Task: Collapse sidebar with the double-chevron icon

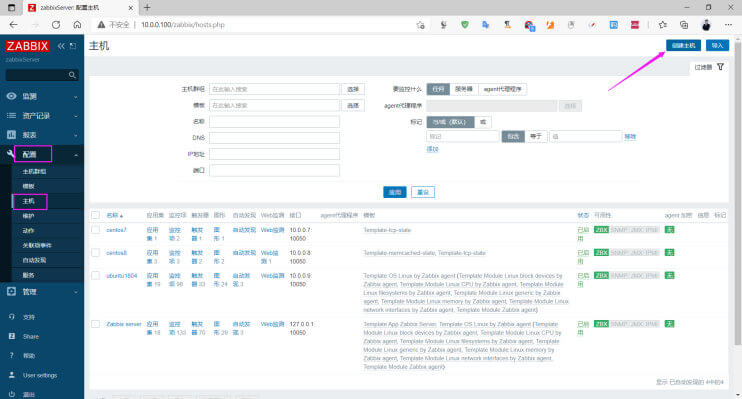Action: pos(62,46)
